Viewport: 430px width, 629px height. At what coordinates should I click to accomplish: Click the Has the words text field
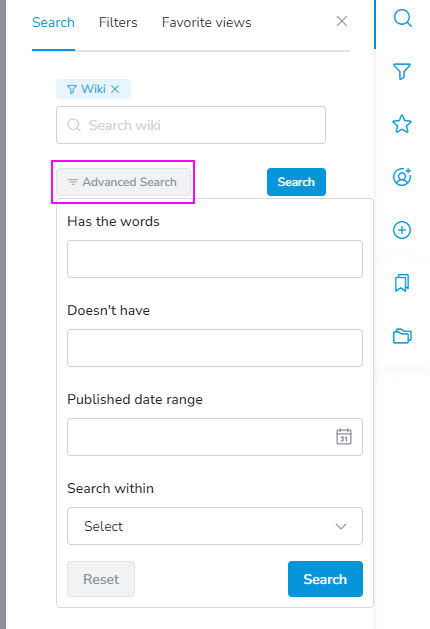[x=215, y=259]
